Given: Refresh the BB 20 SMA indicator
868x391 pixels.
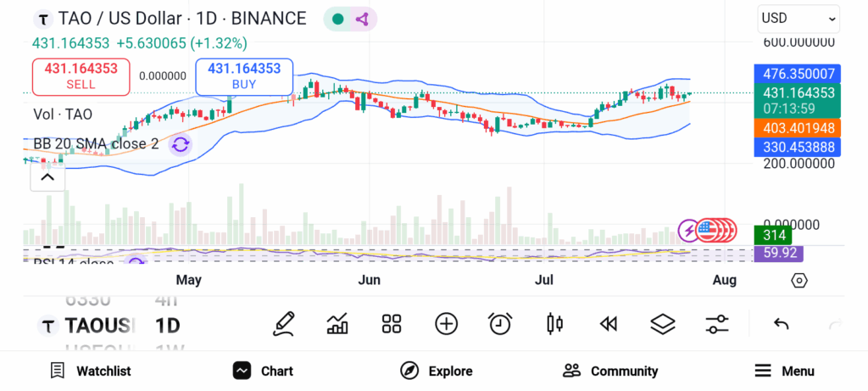Looking at the screenshot, I should (x=181, y=144).
